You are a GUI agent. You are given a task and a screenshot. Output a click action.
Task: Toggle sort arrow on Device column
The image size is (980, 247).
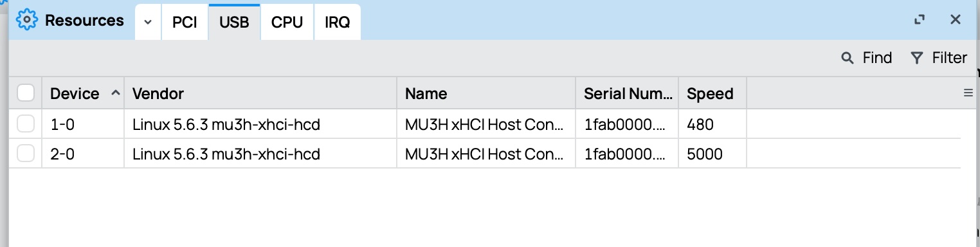click(115, 93)
